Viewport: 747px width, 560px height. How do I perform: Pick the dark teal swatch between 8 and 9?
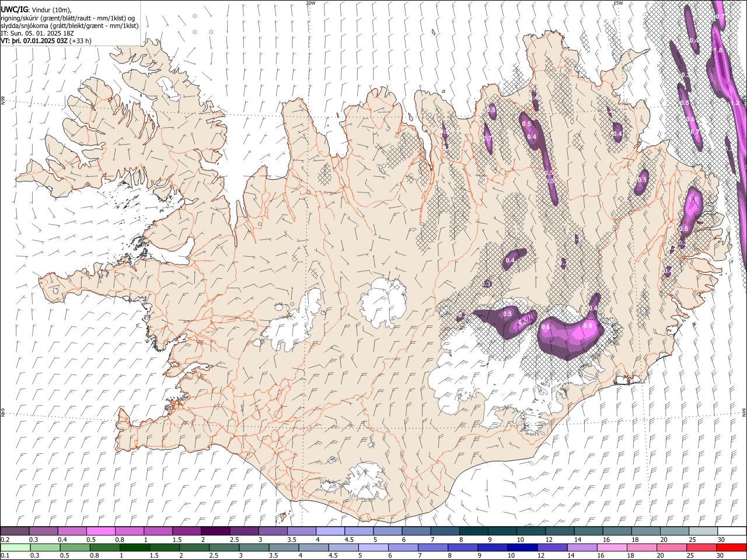[x=474, y=531]
